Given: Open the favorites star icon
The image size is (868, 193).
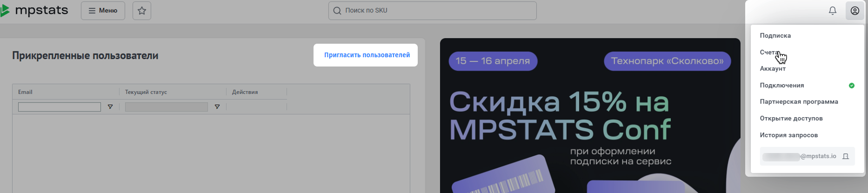Looking at the screenshot, I should coord(142,11).
